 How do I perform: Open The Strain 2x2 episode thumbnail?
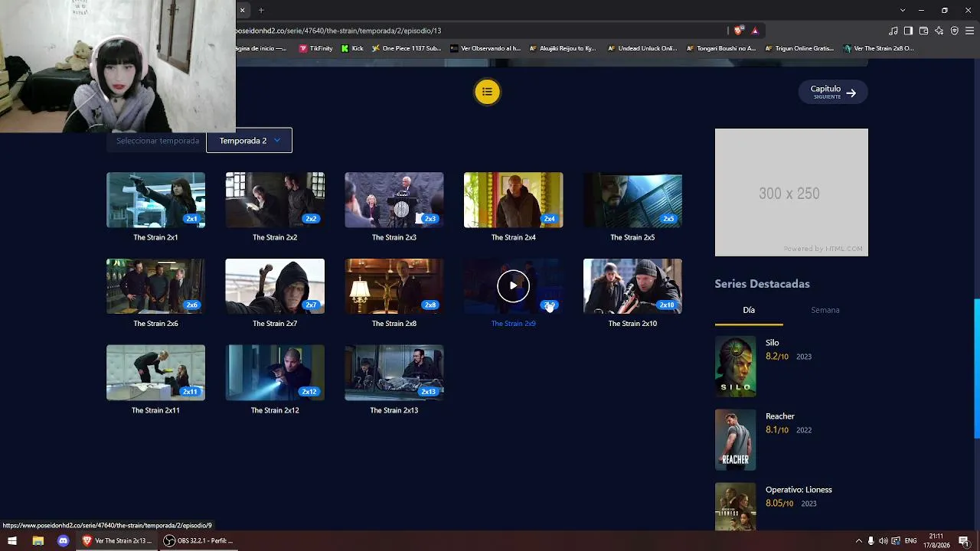[275, 201]
